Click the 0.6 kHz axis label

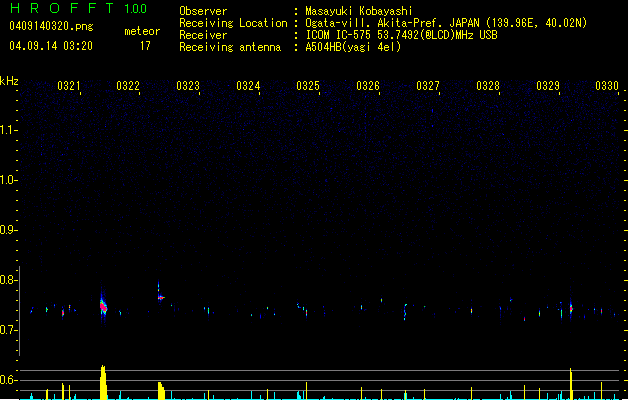click(x=8, y=380)
